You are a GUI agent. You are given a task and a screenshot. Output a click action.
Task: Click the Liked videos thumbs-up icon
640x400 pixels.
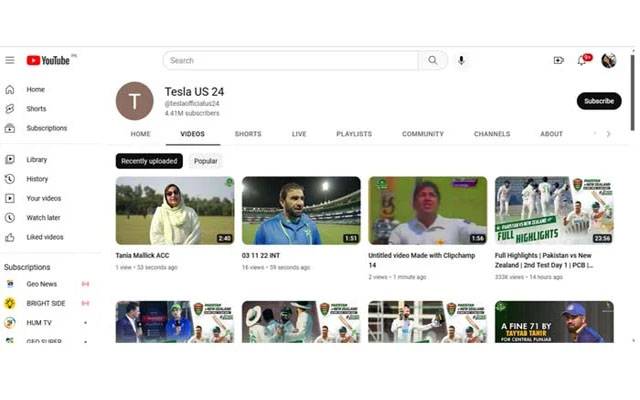point(10,237)
